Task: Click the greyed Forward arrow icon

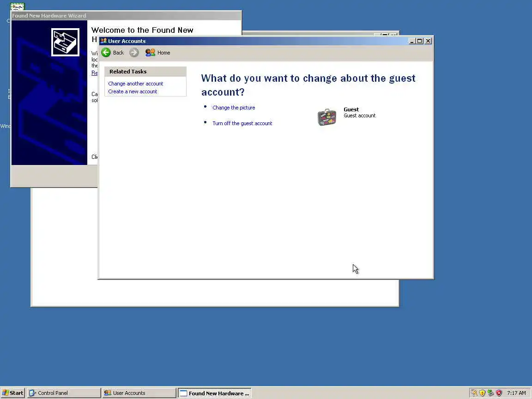Action: pyautogui.click(x=134, y=53)
